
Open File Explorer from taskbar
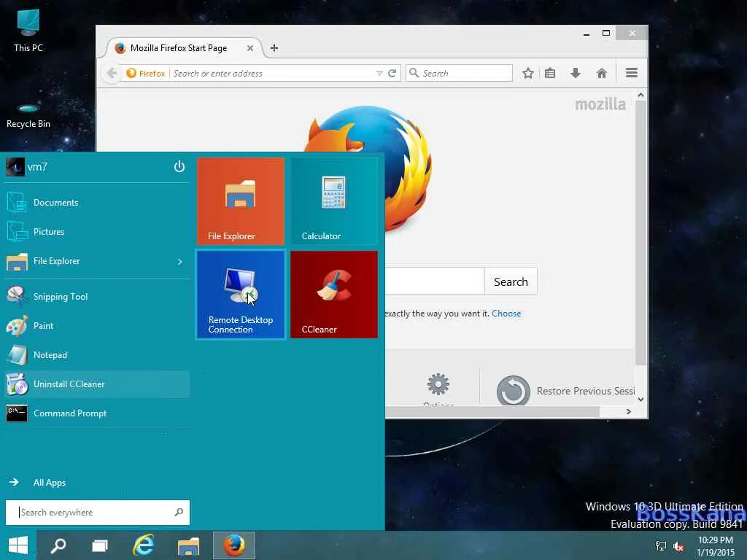pos(188,545)
